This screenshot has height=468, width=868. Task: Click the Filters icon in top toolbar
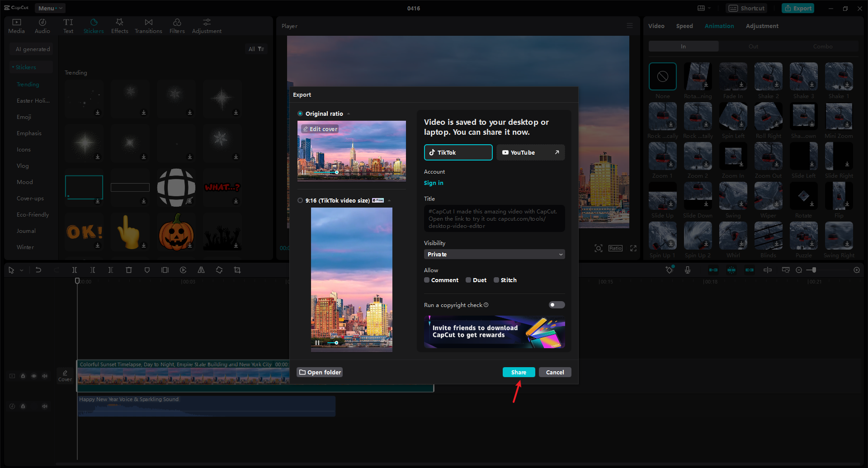[177, 26]
